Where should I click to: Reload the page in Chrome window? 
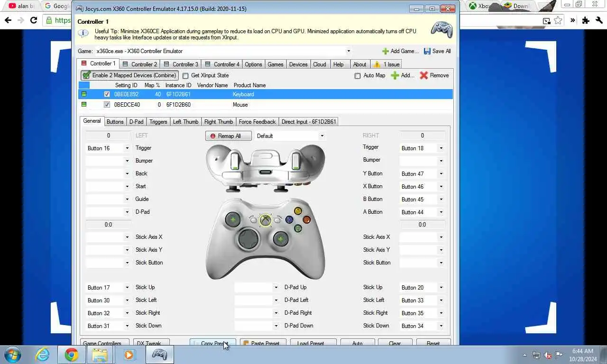[x=34, y=20]
